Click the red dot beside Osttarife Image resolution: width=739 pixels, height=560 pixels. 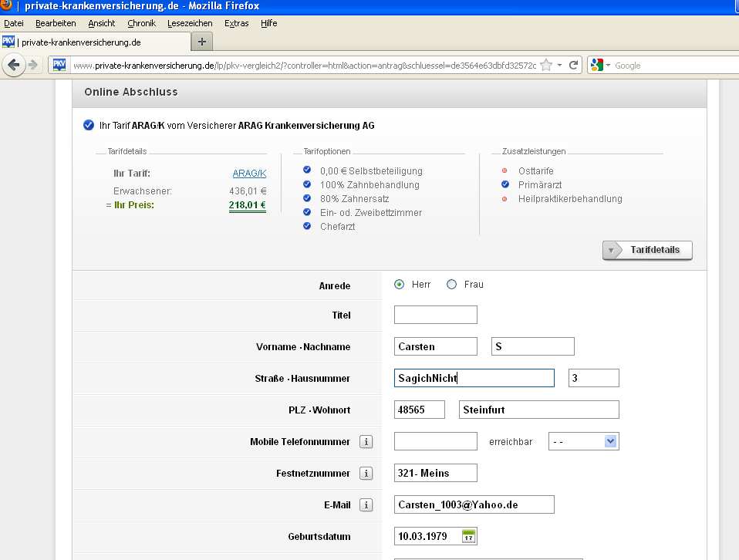[x=504, y=170]
